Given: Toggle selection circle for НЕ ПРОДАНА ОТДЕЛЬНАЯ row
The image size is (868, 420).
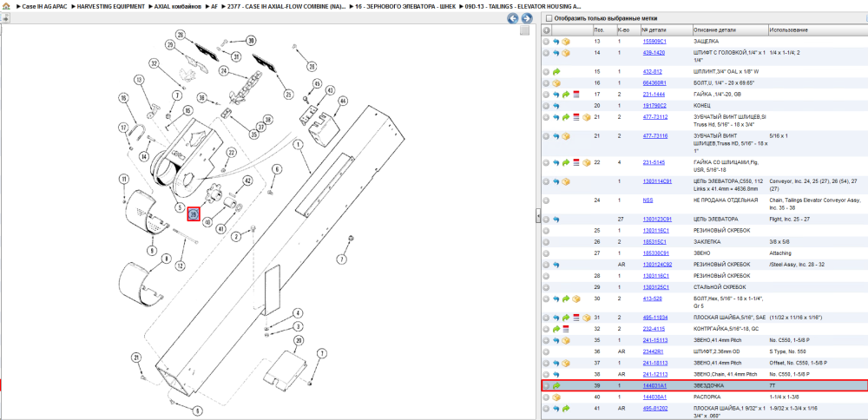Looking at the screenshot, I should click(546, 200).
